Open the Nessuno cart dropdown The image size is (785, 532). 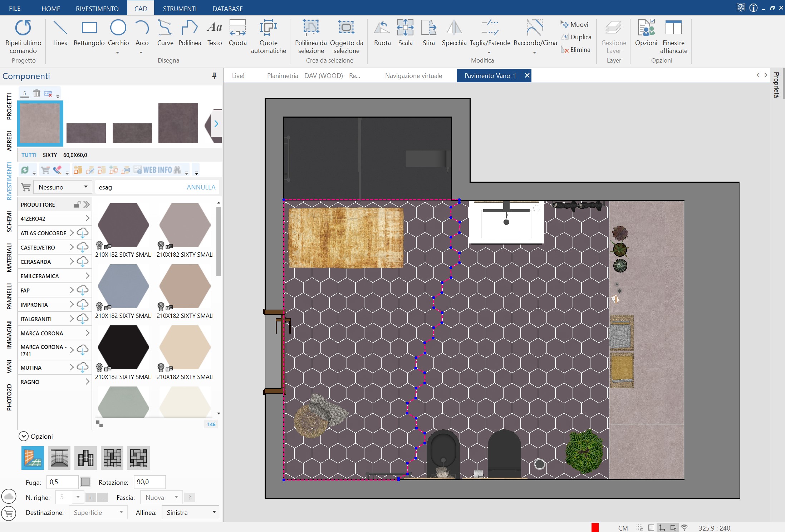(63, 187)
